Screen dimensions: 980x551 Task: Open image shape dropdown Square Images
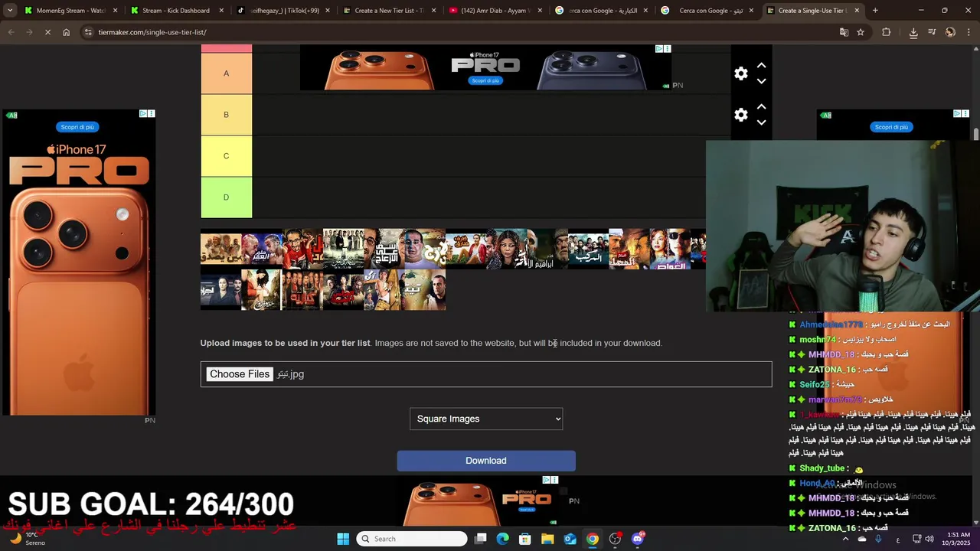pyautogui.click(x=486, y=419)
